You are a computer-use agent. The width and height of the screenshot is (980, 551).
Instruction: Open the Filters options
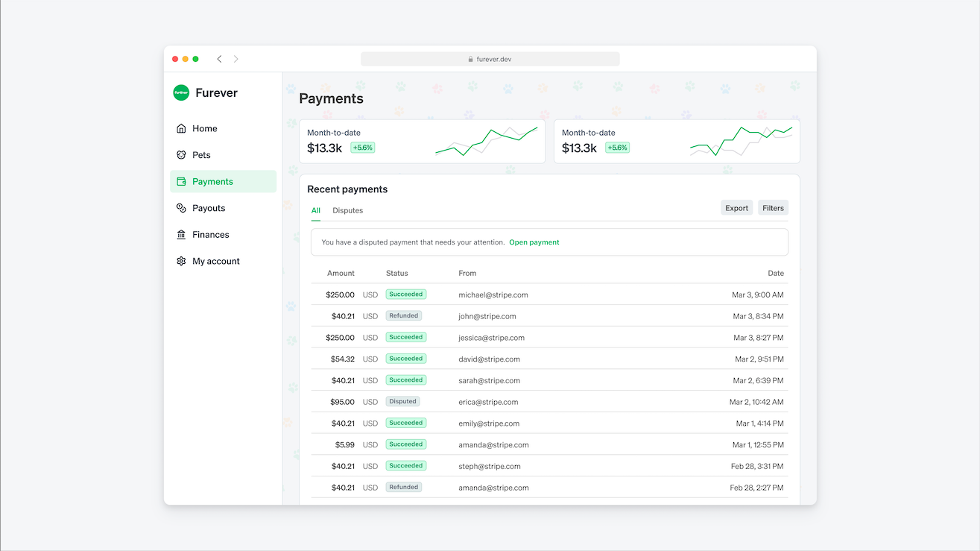(773, 207)
